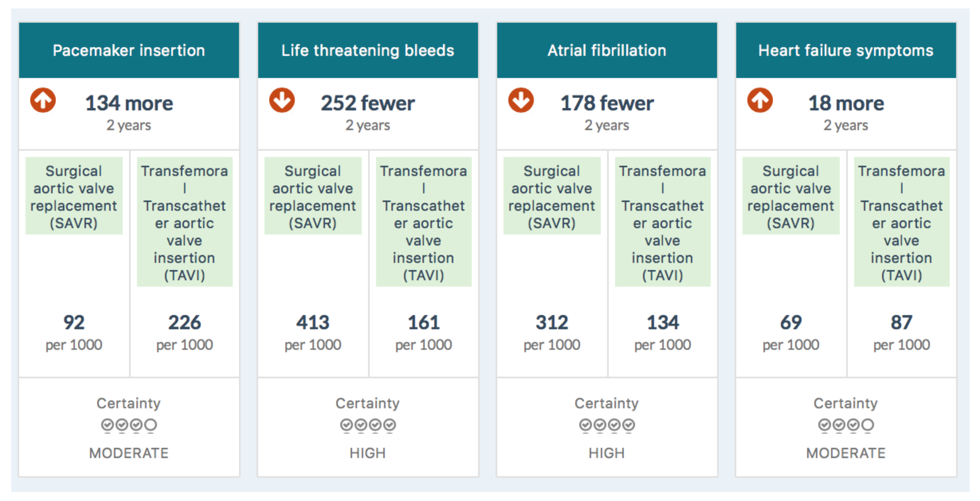Click Atrial fibrillation certainty rating circles

coord(606,425)
